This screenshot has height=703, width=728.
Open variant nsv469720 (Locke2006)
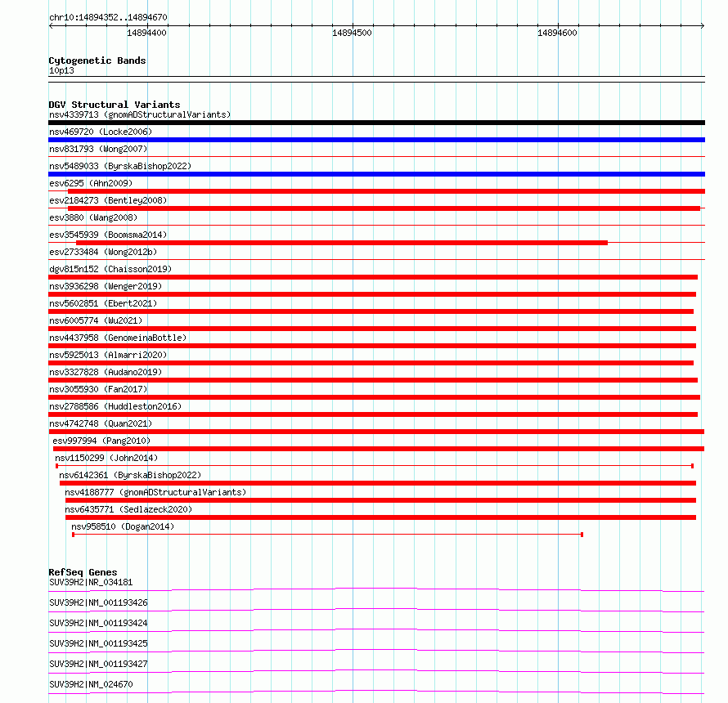pyautogui.click(x=101, y=132)
